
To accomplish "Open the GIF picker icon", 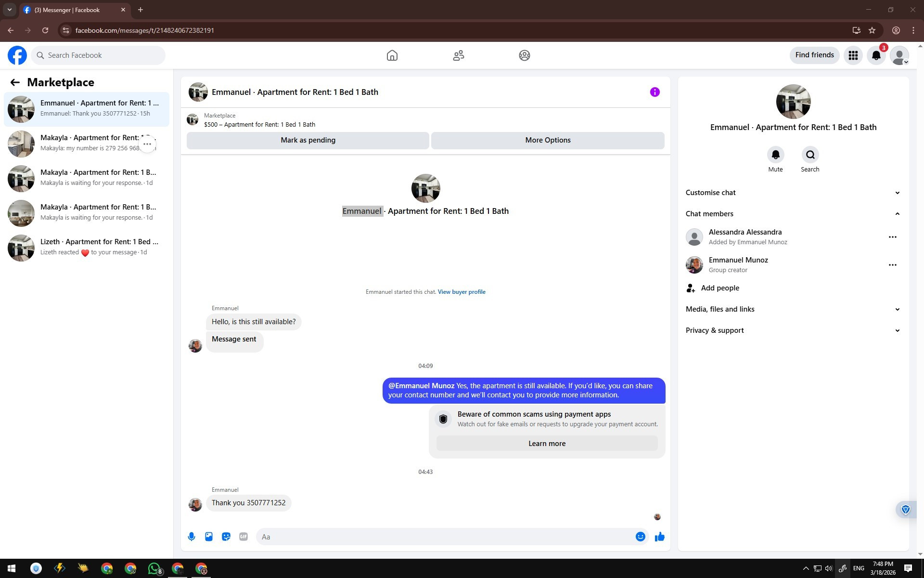I will click(x=244, y=537).
